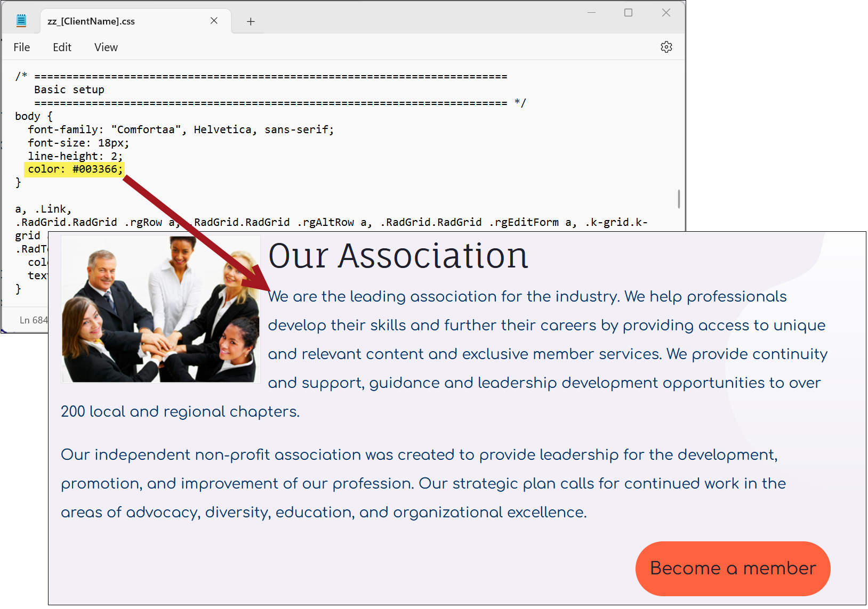Screen dimensions: 868x609
Task: Click the 'body {' selector line
Action: point(34,116)
